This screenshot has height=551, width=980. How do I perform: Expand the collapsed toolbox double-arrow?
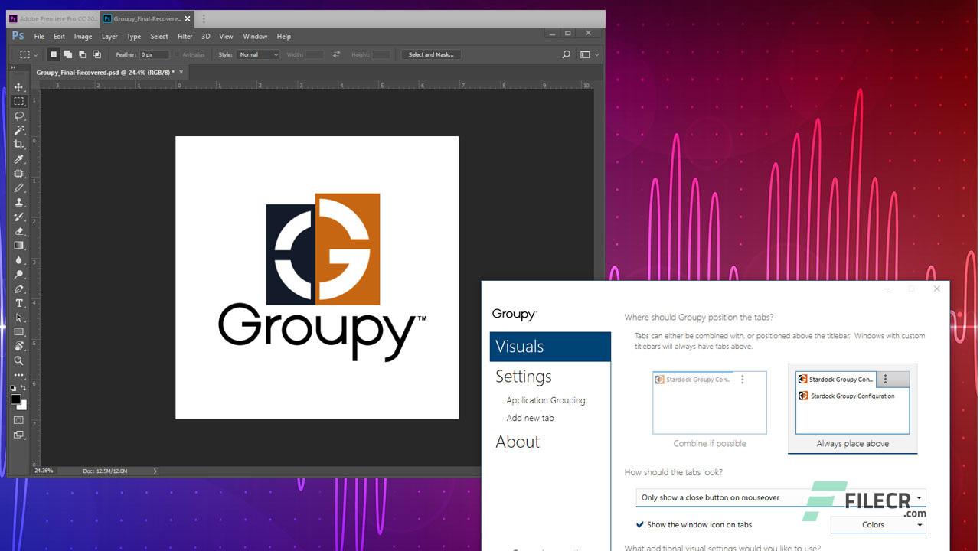pos(13,67)
